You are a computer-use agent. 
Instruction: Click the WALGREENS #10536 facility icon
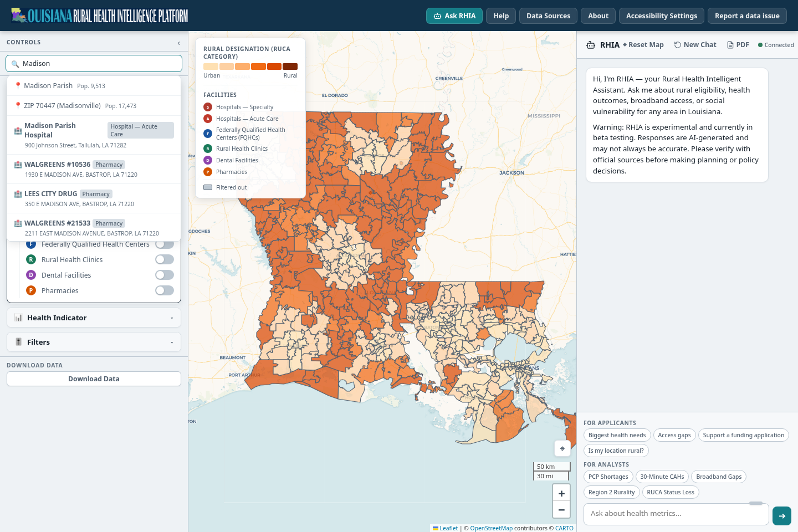click(18, 165)
